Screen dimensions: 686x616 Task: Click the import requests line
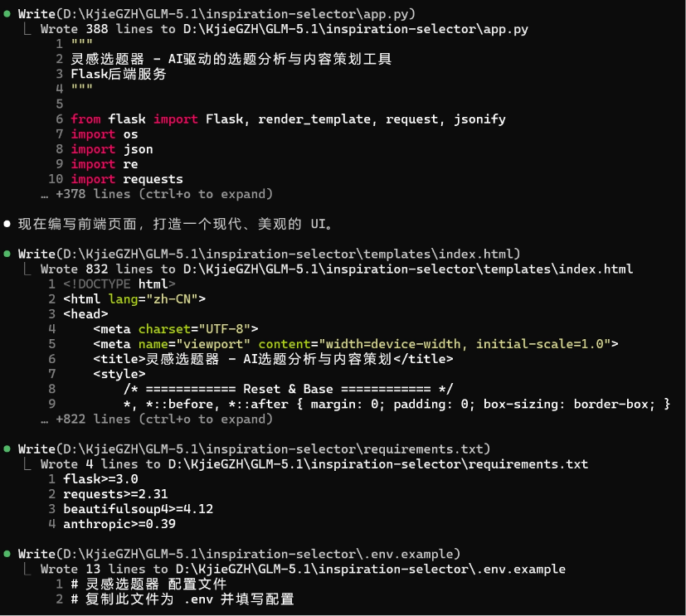tap(127, 179)
